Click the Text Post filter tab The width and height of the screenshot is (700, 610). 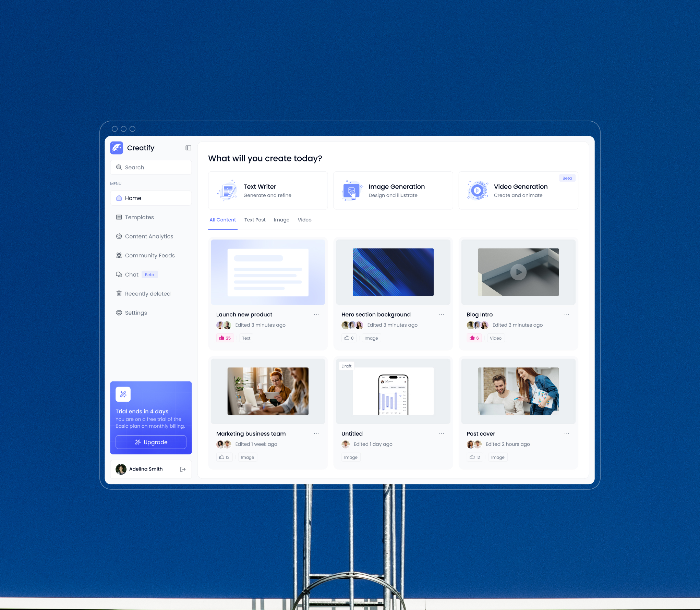click(254, 220)
